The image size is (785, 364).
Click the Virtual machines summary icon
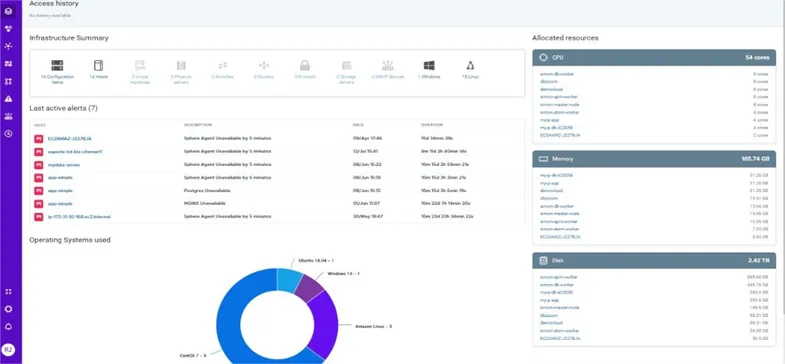point(140,66)
